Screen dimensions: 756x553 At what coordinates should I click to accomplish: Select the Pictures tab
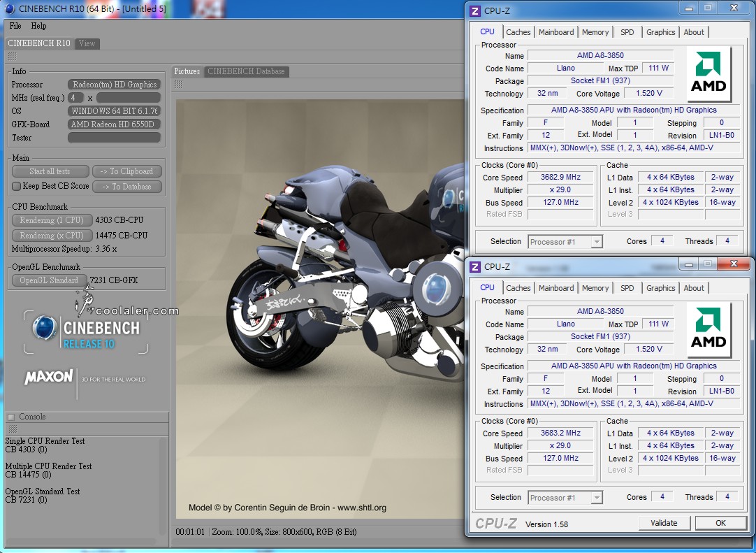(187, 71)
